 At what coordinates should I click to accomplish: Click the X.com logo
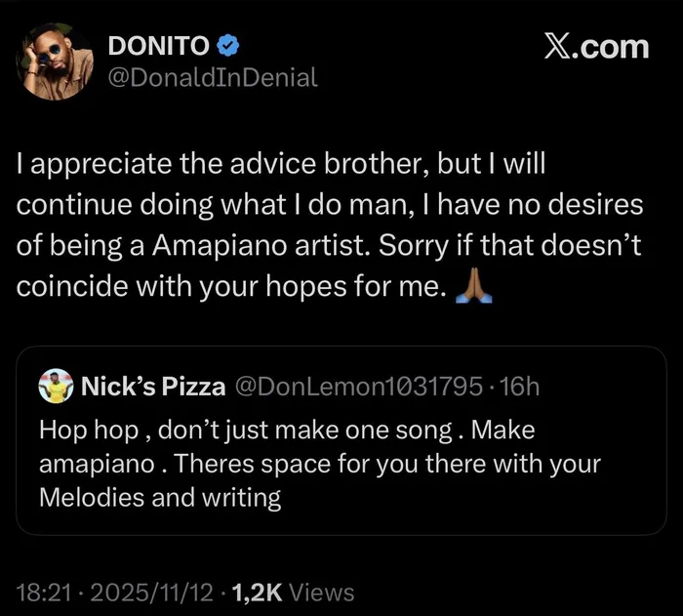pos(595,46)
